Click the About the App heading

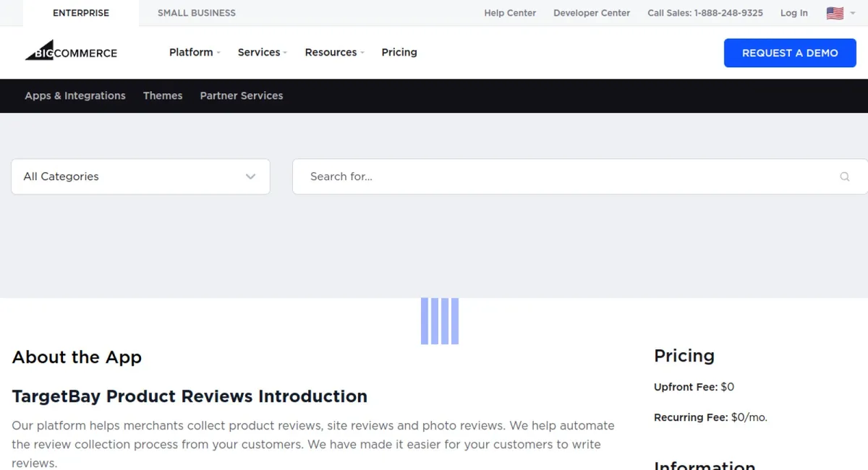(x=77, y=357)
